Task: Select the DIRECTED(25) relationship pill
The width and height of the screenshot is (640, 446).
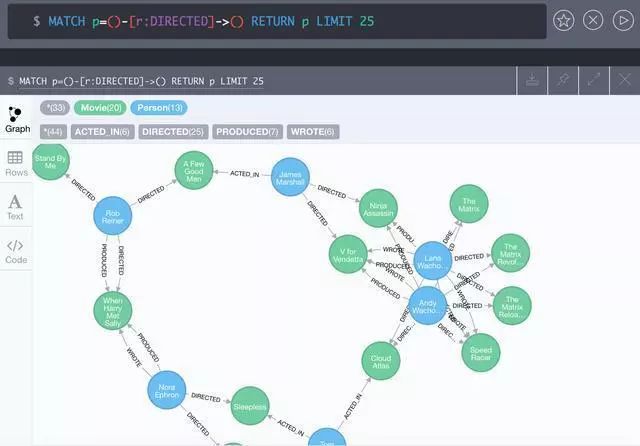Action: click(173, 132)
